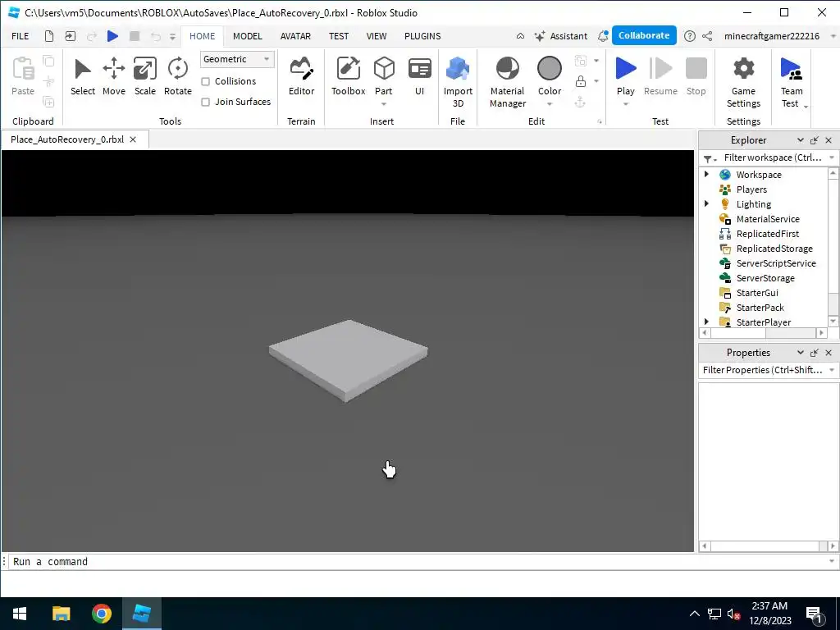Open the FILE menu

pos(21,36)
